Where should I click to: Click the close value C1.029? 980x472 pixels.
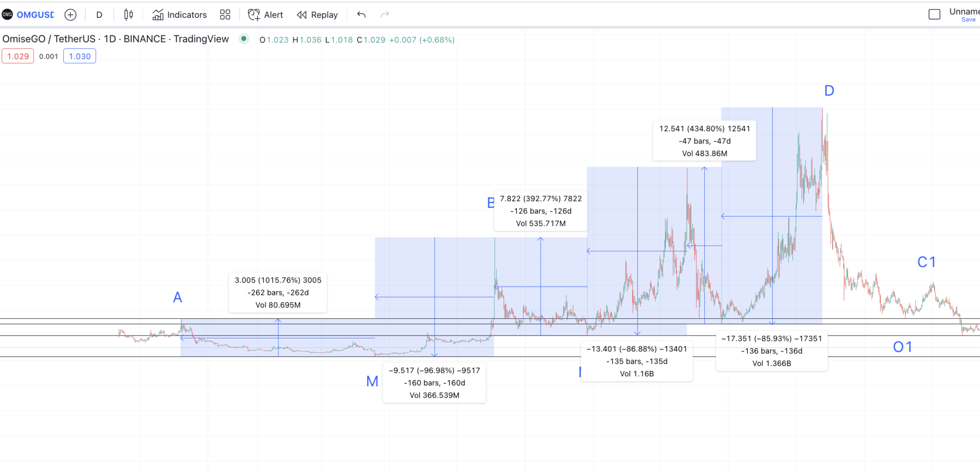(371, 40)
